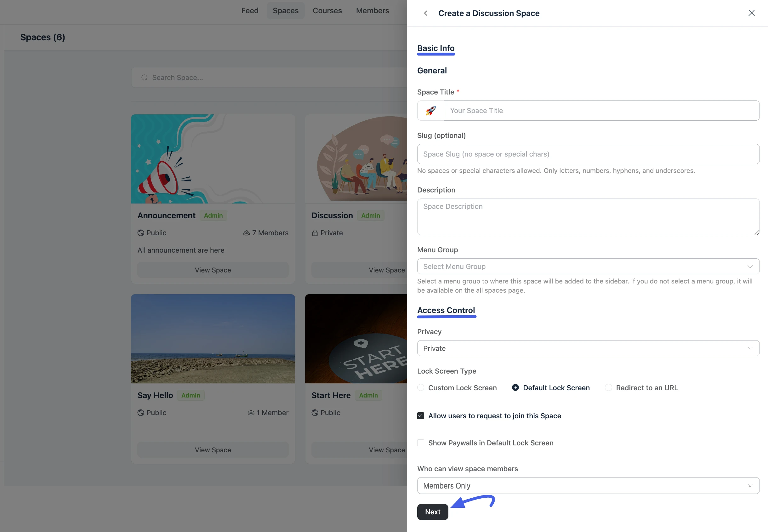The image size is (768, 532).
Task: Click the Announcement card title
Action: (167, 215)
